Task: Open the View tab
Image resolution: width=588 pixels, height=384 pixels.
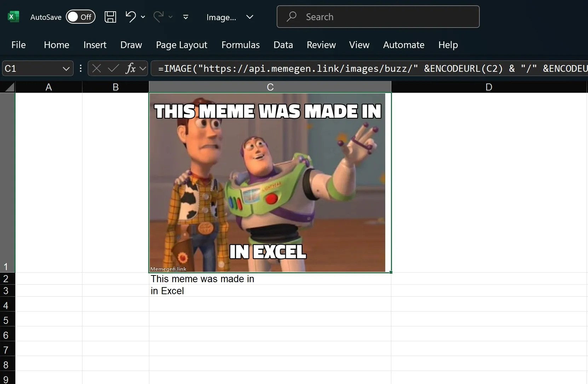Action: point(359,45)
